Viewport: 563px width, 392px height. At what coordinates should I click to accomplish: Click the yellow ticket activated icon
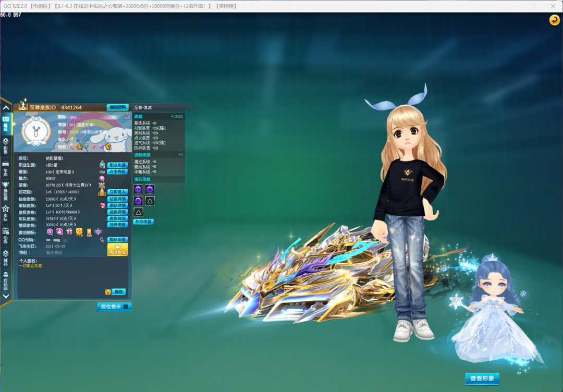coord(89,232)
